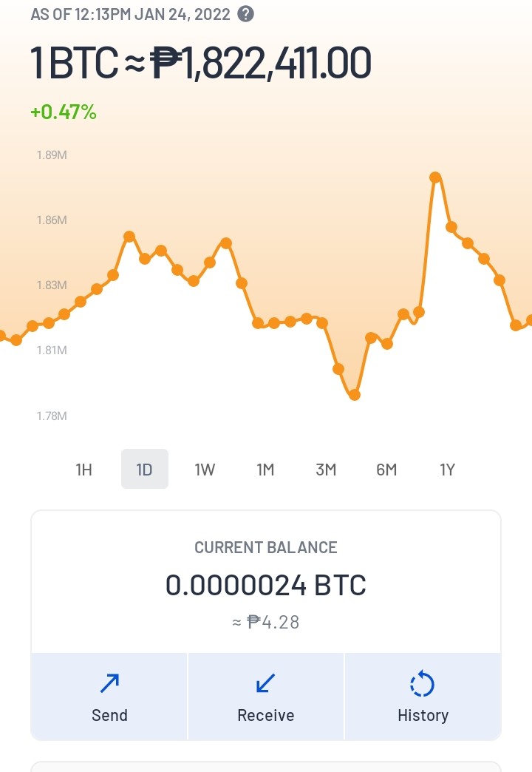The height and width of the screenshot is (772, 532).
Task: Select the 1D time range
Action: [145, 470]
